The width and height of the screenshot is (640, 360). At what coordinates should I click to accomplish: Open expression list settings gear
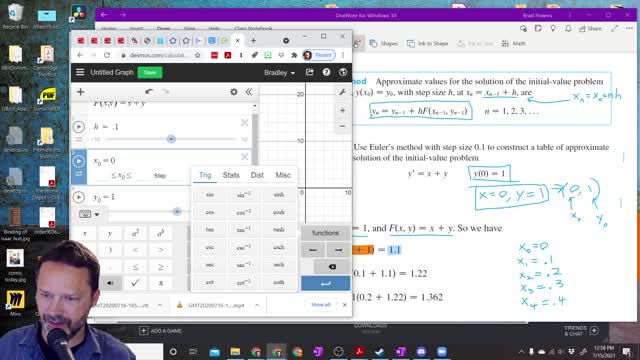pyautogui.click(x=233, y=92)
